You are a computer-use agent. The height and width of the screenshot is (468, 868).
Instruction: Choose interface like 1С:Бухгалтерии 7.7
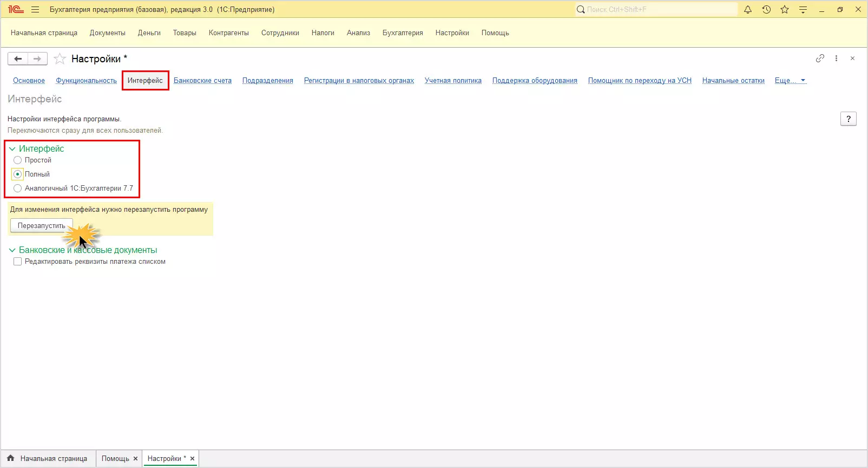(18, 188)
